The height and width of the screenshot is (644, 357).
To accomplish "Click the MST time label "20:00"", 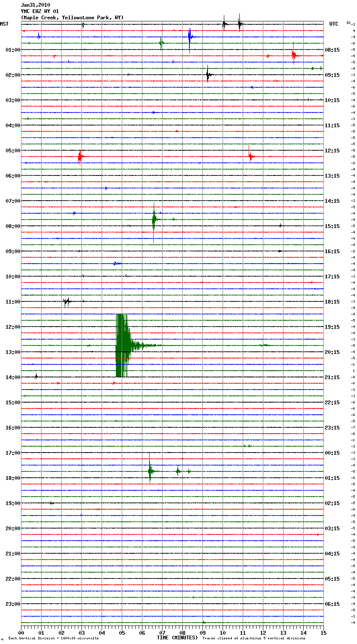I will tap(13, 529).
